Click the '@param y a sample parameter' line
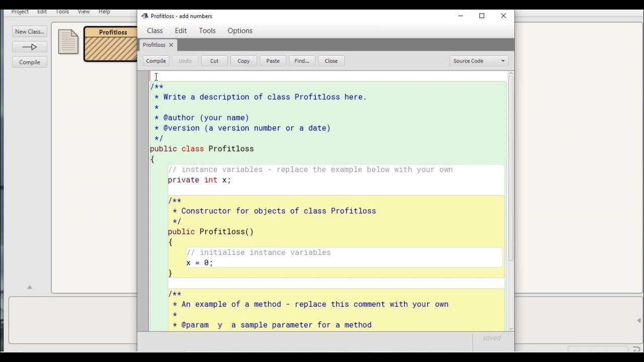This screenshot has height=362, width=644. click(272, 325)
